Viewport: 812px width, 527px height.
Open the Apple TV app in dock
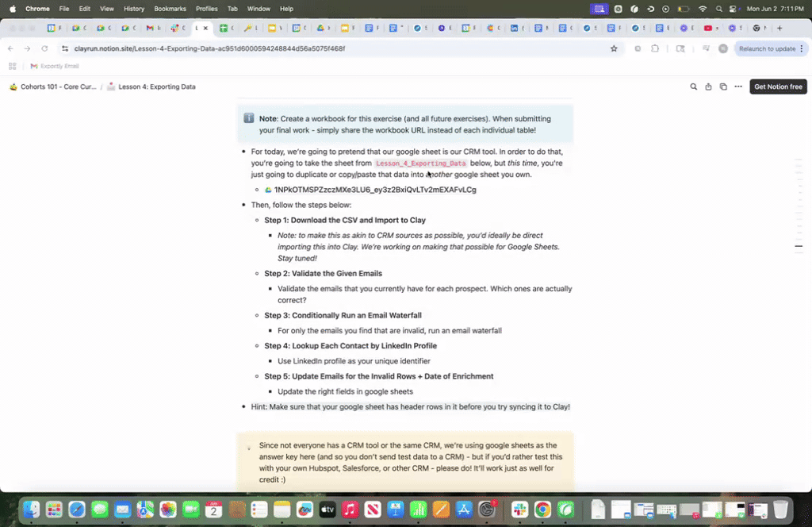327,510
